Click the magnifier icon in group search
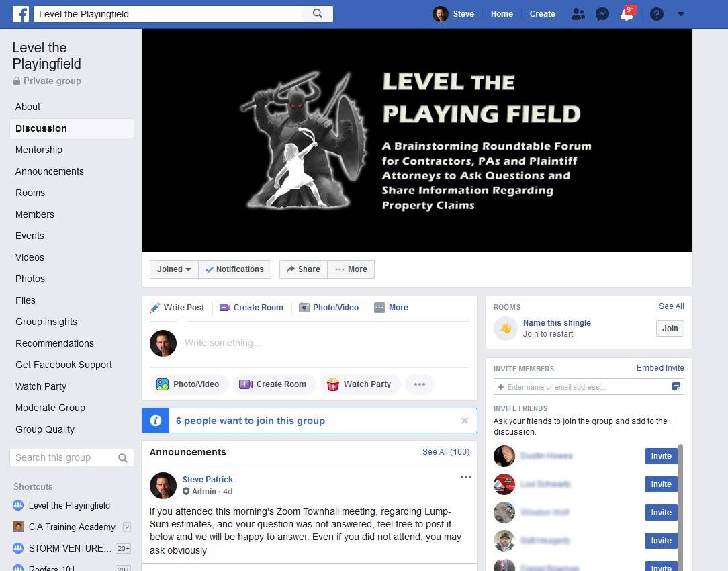 [x=123, y=457]
